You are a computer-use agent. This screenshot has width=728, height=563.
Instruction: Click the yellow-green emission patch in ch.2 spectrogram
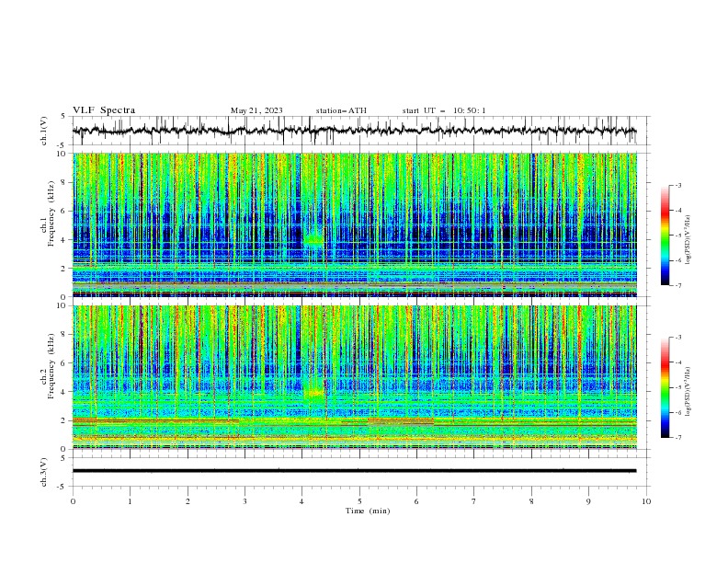click(313, 394)
